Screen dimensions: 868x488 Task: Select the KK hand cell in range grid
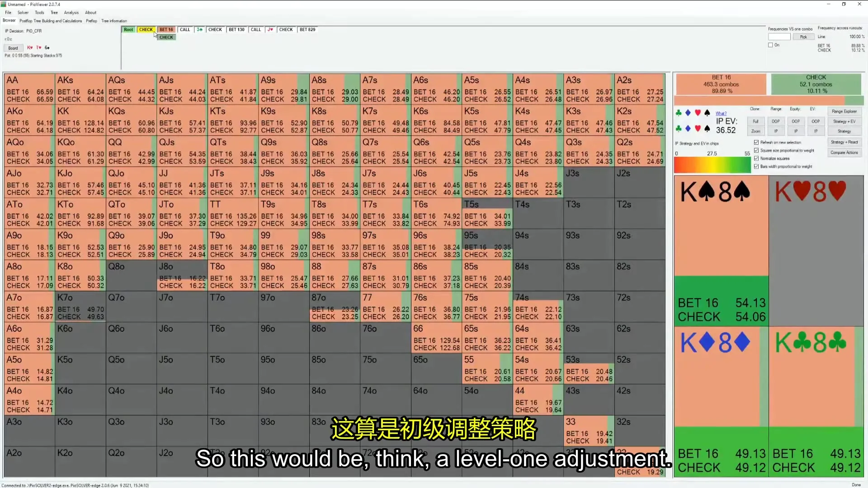(80, 120)
